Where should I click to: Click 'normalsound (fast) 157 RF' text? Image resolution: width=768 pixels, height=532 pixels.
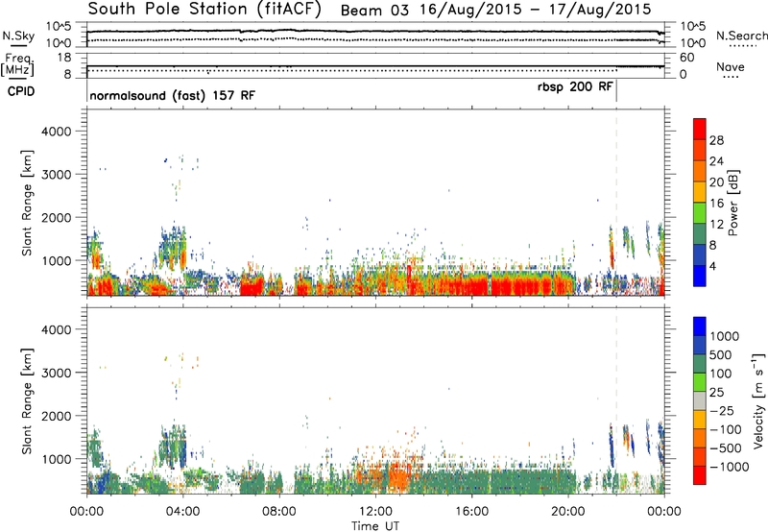point(173,95)
